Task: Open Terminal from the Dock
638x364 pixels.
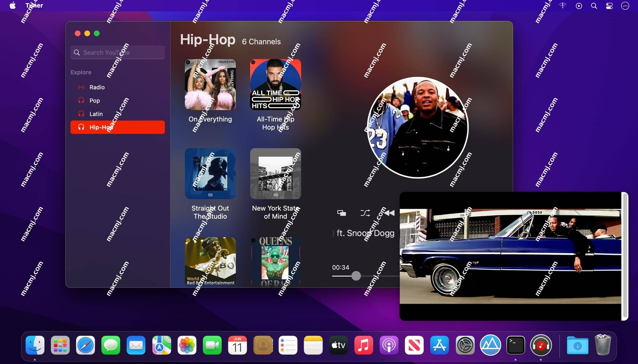Action: [516, 345]
